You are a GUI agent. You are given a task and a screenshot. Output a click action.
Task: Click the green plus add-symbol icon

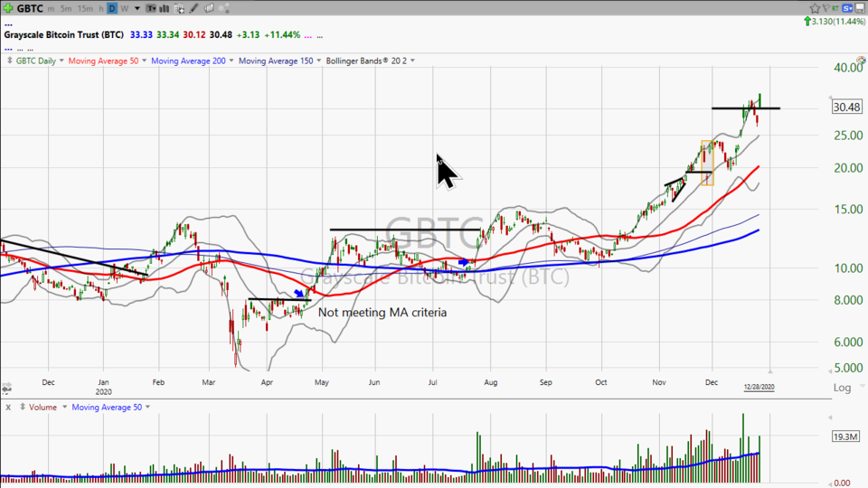(8, 8)
